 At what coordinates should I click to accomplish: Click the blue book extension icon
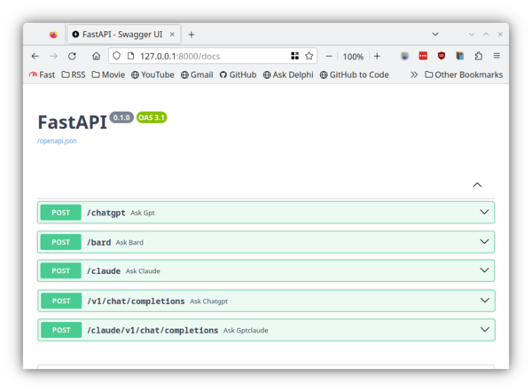click(459, 56)
